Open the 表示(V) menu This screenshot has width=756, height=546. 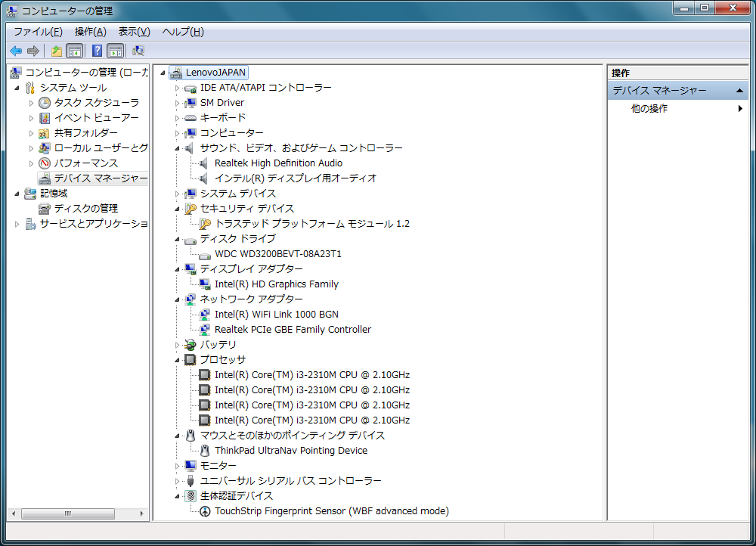pyautogui.click(x=135, y=32)
